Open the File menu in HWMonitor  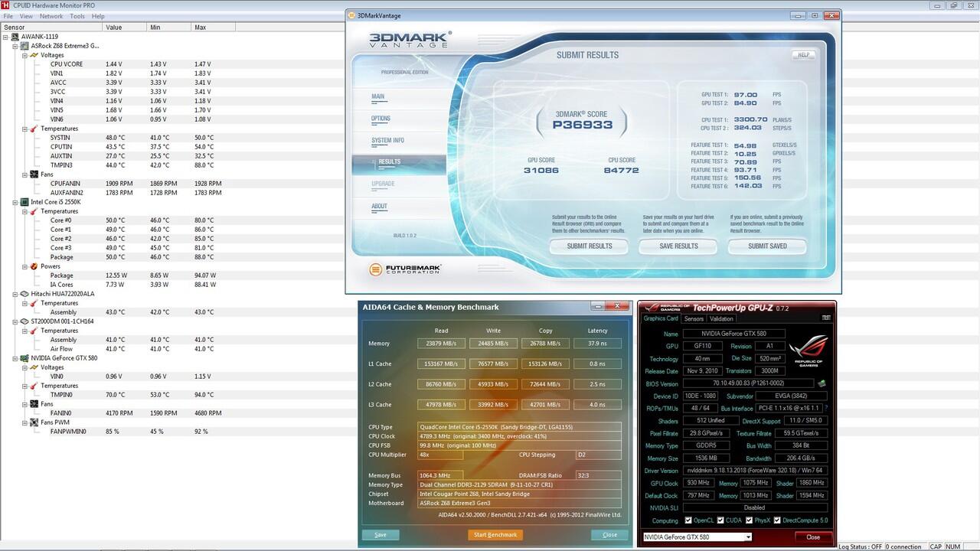[x=8, y=16]
